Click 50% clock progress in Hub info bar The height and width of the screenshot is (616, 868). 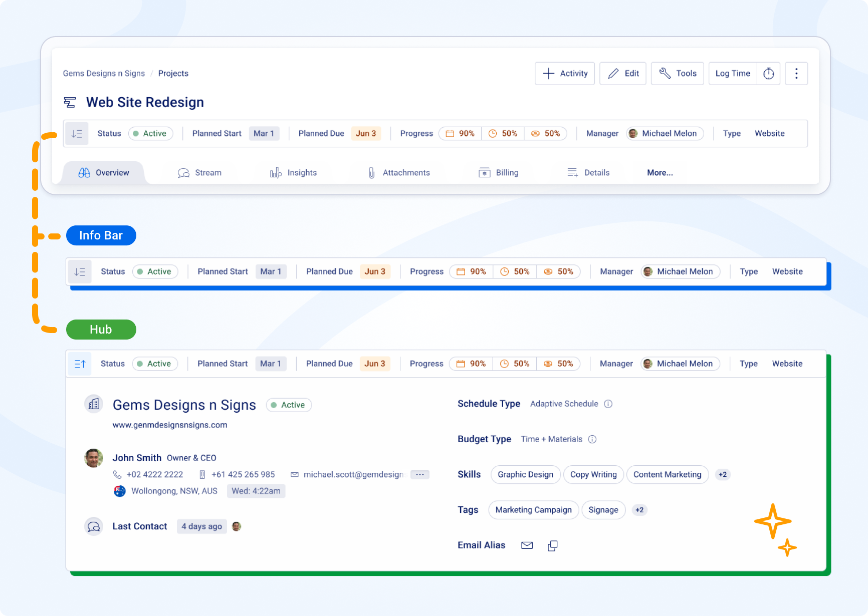click(x=515, y=364)
